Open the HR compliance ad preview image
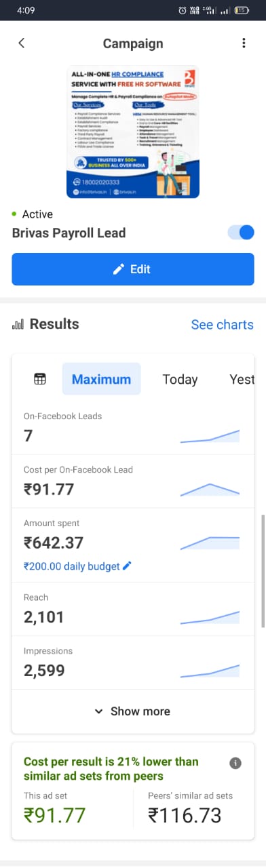Image resolution: width=266 pixels, height=868 pixels. pos(133,132)
